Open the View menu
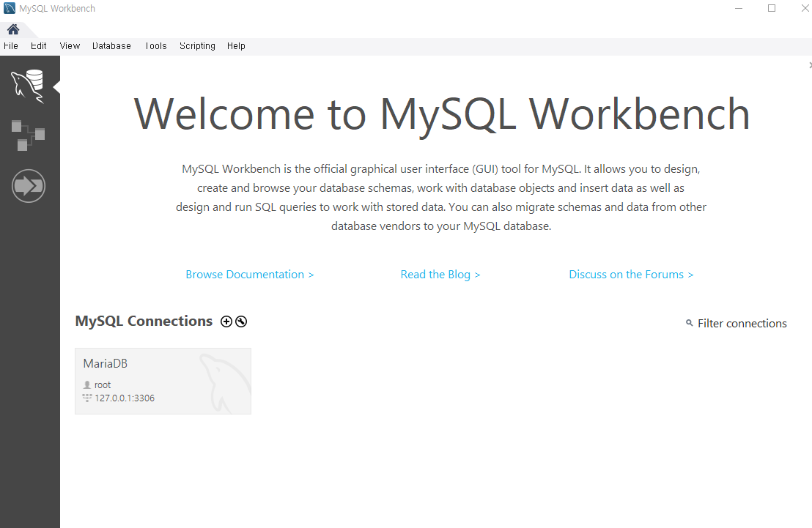The width and height of the screenshot is (812, 528). click(70, 45)
